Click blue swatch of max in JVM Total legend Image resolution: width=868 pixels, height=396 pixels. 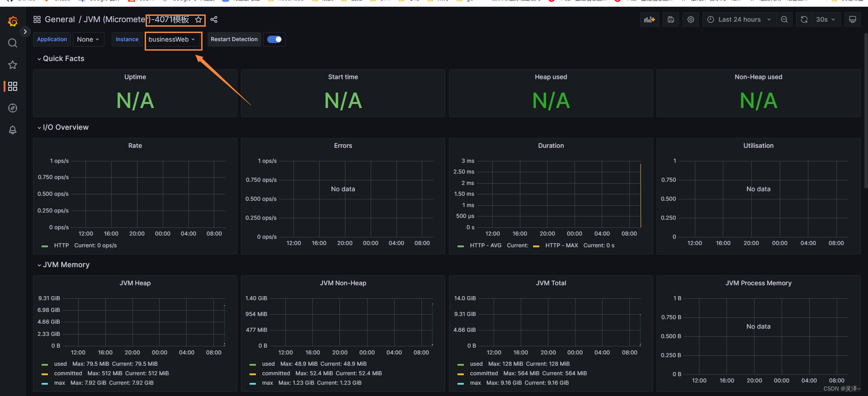click(x=461, y=383)
